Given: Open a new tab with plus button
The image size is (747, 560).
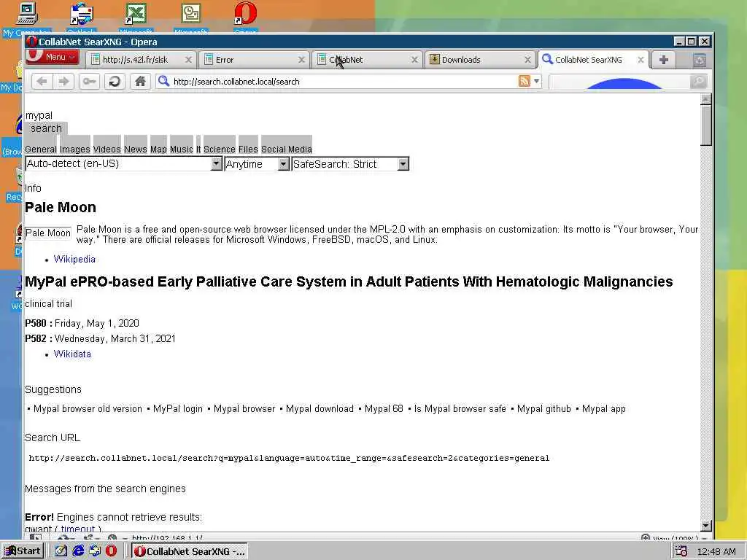Looking at the screenshot, I should click(663, 60).
